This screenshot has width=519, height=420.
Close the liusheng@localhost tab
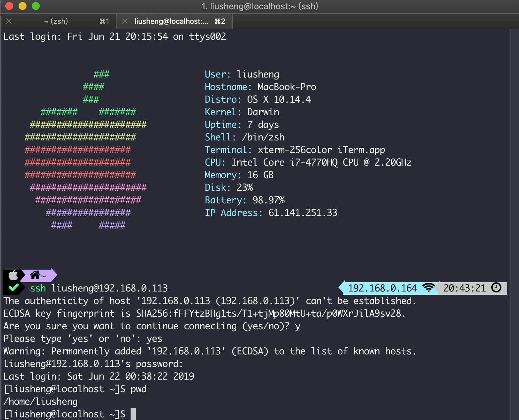125,21
